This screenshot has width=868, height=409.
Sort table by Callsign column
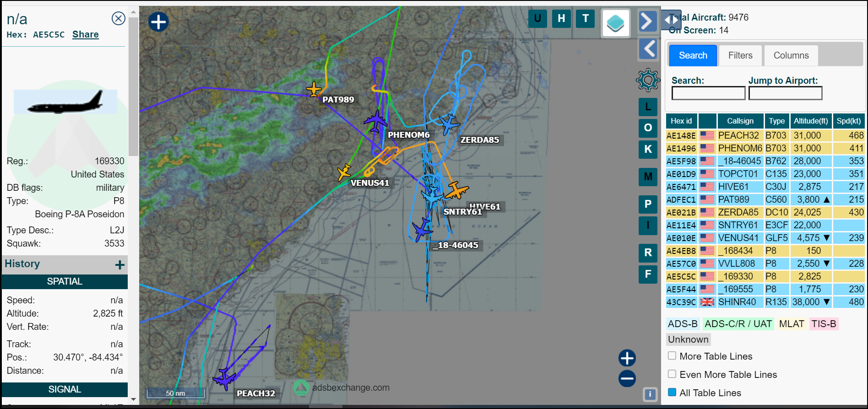[740, 121]
